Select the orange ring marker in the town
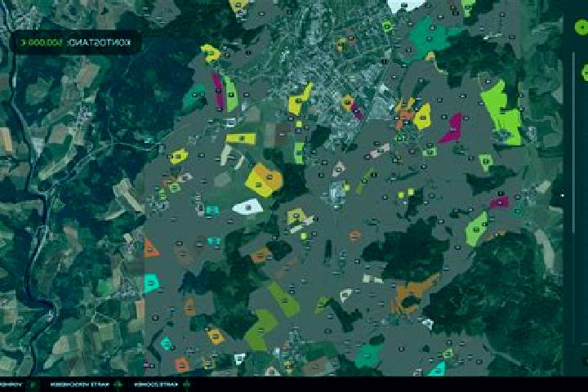The image size is (588, 392). click(348, 102)
